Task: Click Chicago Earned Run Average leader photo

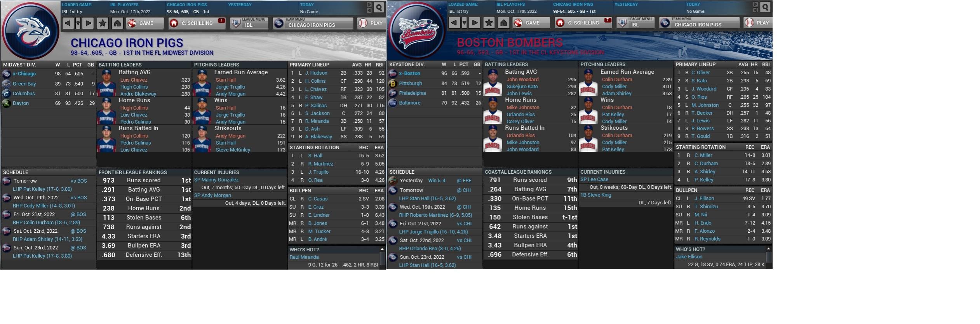Action: [202, 83]
